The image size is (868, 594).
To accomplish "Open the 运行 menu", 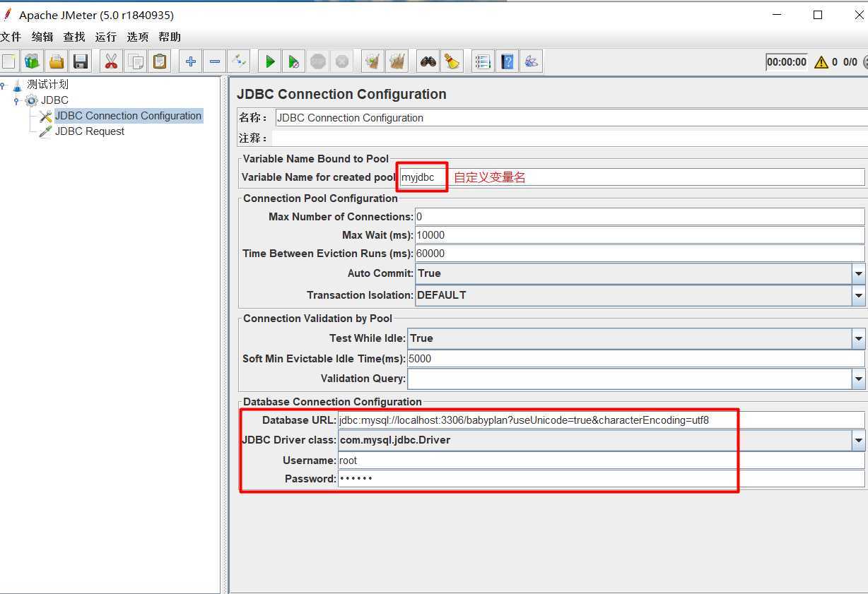I will [x=106, y=37].
